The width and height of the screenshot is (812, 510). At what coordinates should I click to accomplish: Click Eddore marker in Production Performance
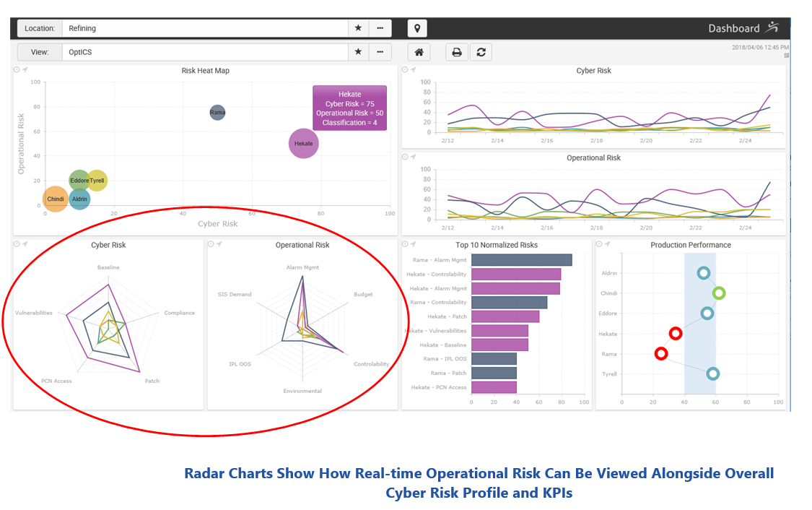tap(707, 313)
